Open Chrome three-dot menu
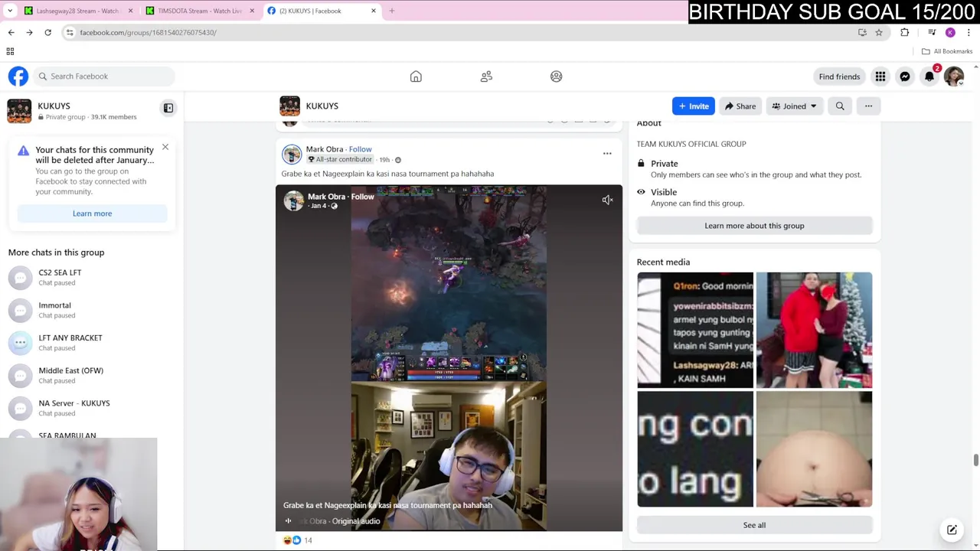 click(969, 32)
